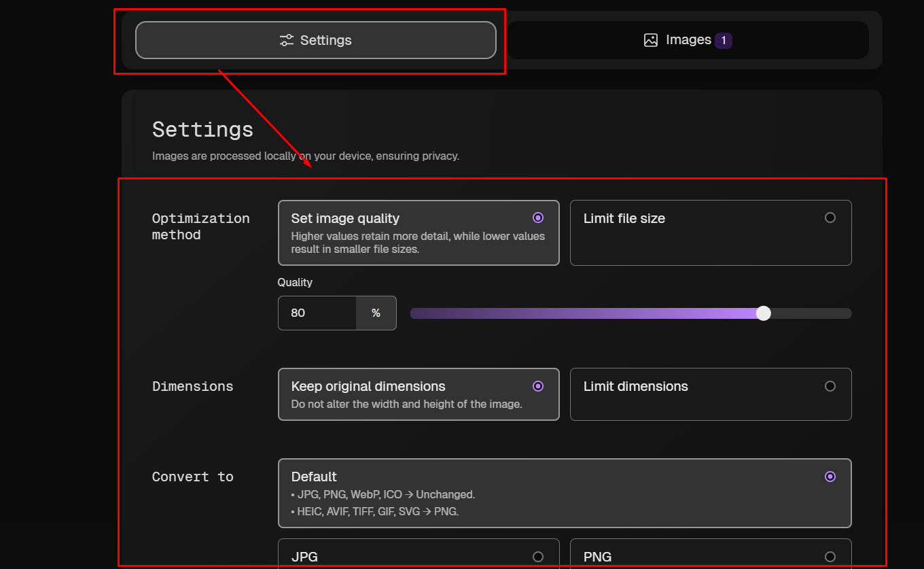Switch to the Images tab
This screenshot has width=924, height=569.
pos(688,39)
